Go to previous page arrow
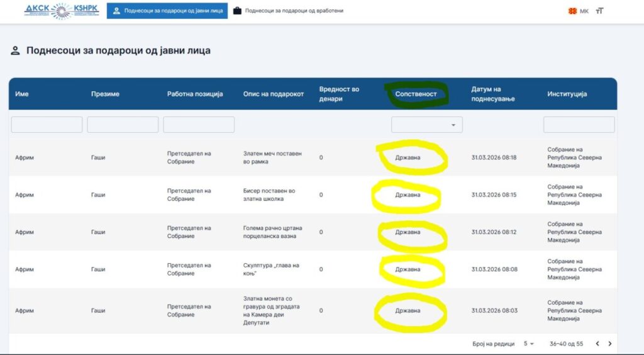Screen dimensions: 644x355 pos(597,344)
